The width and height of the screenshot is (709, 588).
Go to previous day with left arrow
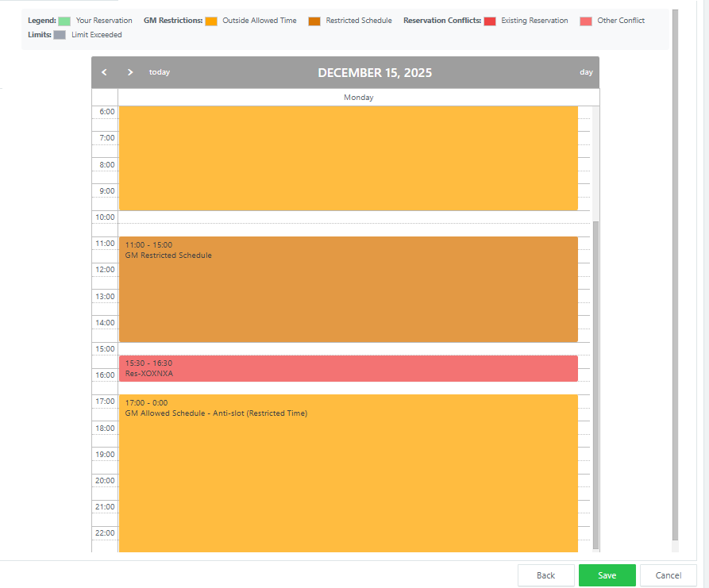coord(104,72)
